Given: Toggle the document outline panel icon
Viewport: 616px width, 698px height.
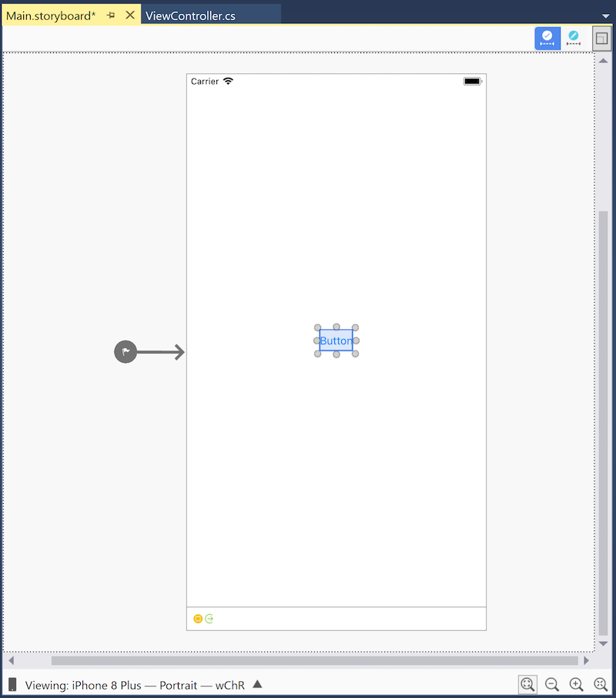Looking at the screenshot, I should pyautogui.click(x=601, y=39).
